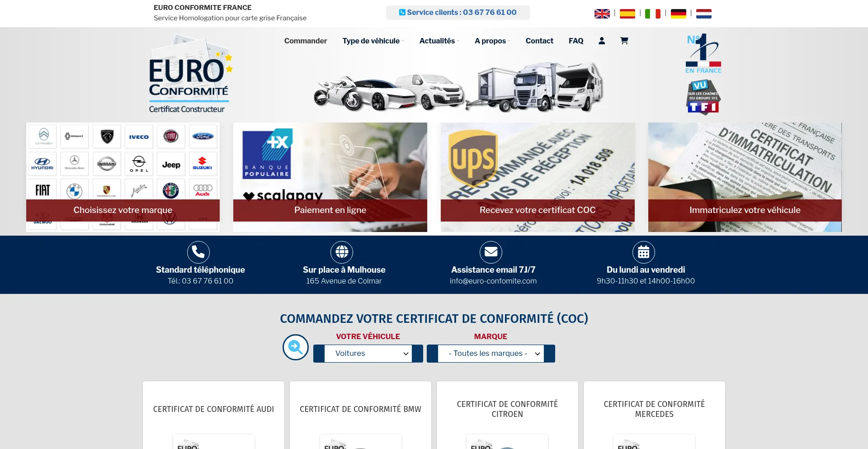Click the Service clients phone number link

tap(458, 13)
